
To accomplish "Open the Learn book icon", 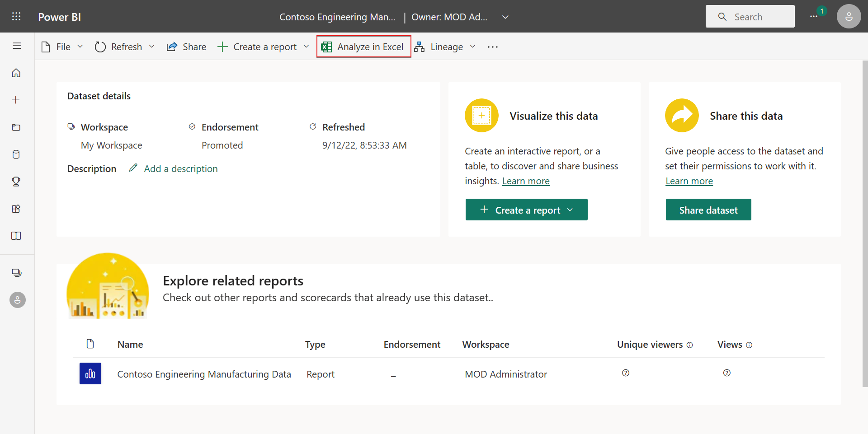I will 16,236.
